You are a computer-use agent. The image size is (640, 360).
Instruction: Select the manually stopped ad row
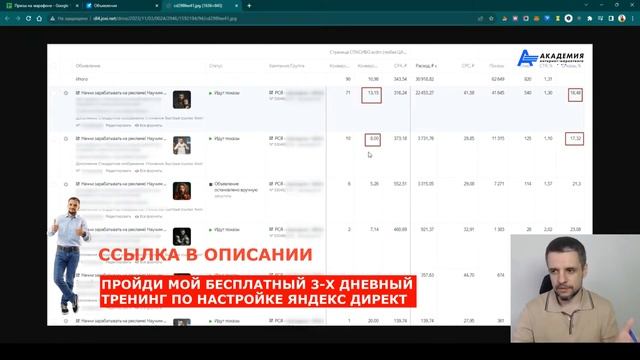(66, 184)
